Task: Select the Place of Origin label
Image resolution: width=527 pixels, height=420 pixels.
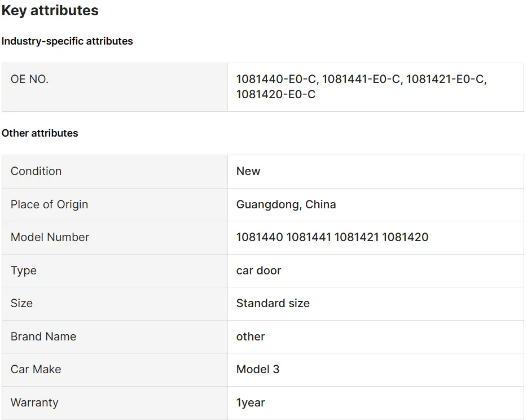Action: (x=50, y=204)
